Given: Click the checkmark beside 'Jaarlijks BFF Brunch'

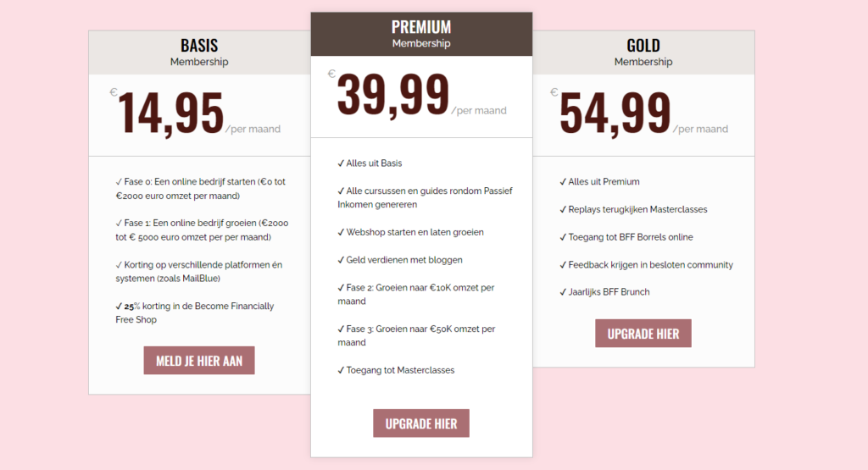Looking at the screenshot, I should click(563, 292).
